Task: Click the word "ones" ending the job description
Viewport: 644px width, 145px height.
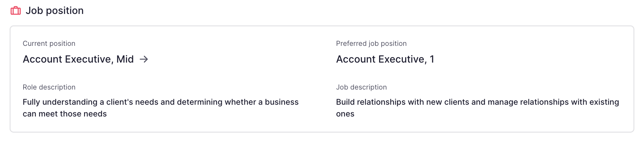Action: coord(345,114)
